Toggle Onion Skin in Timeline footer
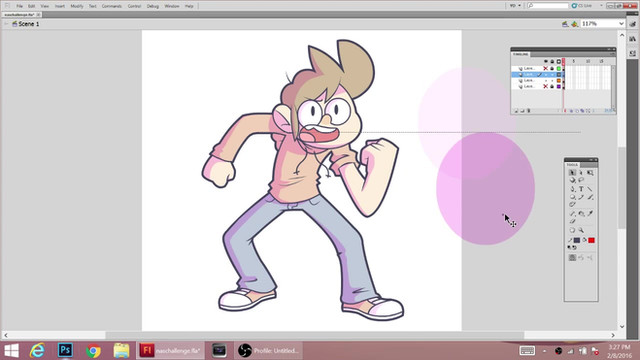 pos(571,111)
